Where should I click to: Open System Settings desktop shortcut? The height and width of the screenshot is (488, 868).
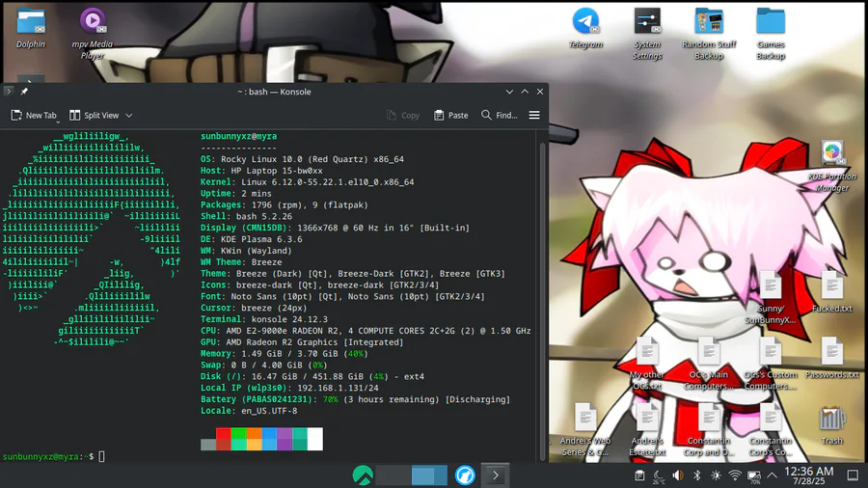[x=647, y=33]
